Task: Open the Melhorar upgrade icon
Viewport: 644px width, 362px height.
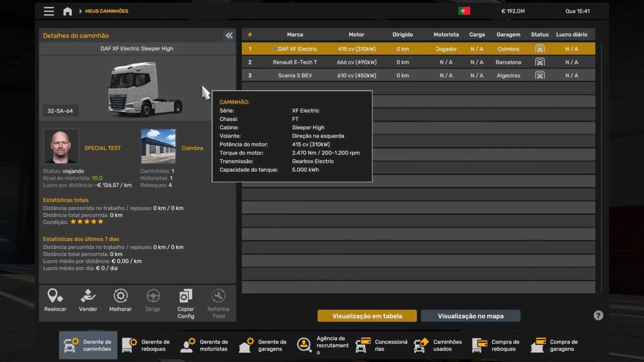Action: pyautogui.click(x=120, y=297)
